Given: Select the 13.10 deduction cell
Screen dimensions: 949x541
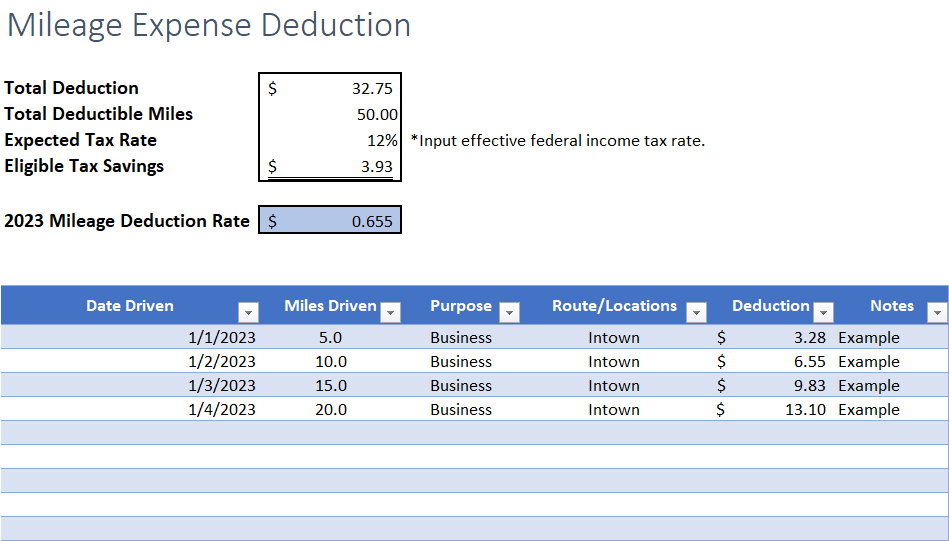Looking at the screenshot, I should tap(772, 409).
